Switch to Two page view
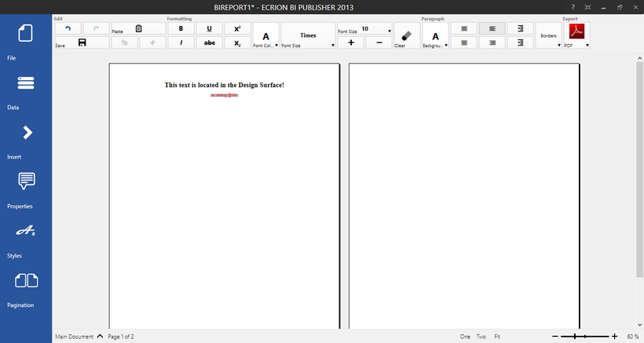 click(x=481, y=336)
